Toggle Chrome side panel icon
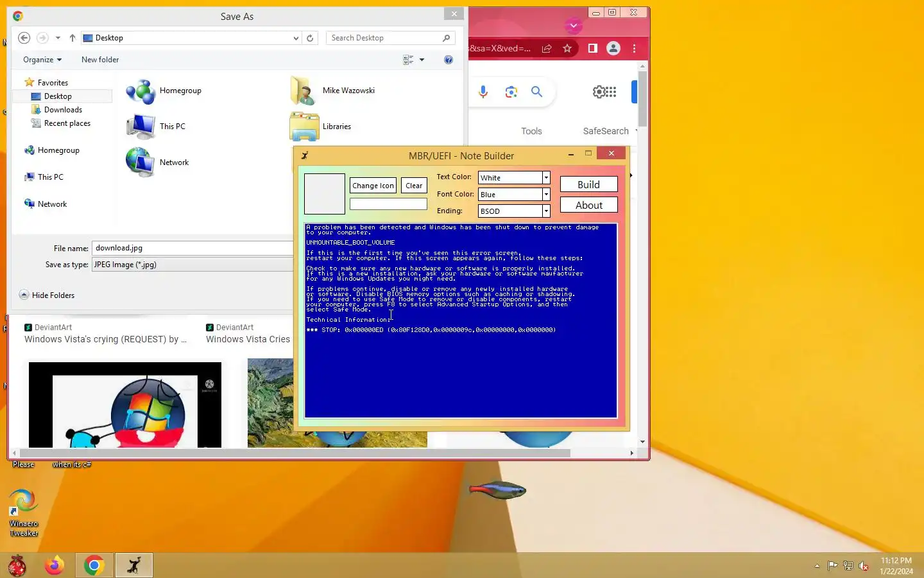The width and height of the screenshot is (924, 578). [593, 48]
